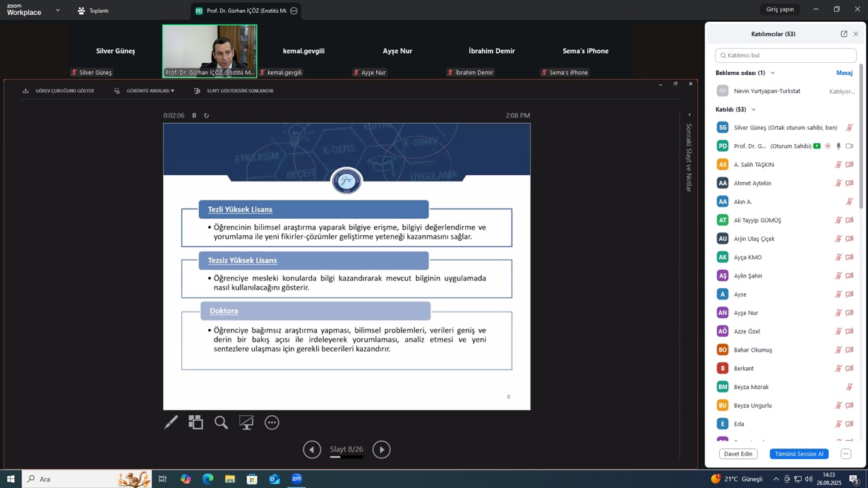Open Task View from the taskbar
This screenshot has width=868, height=488.
click(162, 479)
